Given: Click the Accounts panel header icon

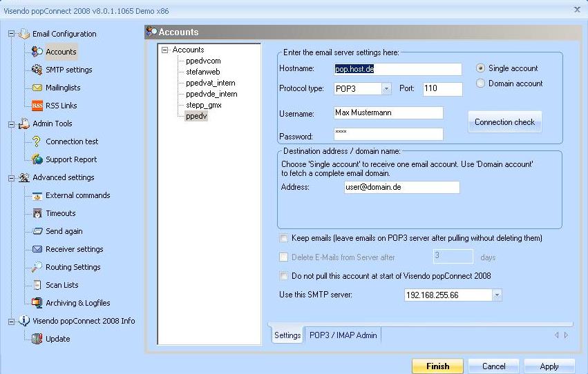Looking at the screenshot, I should [x=151, y=32].
